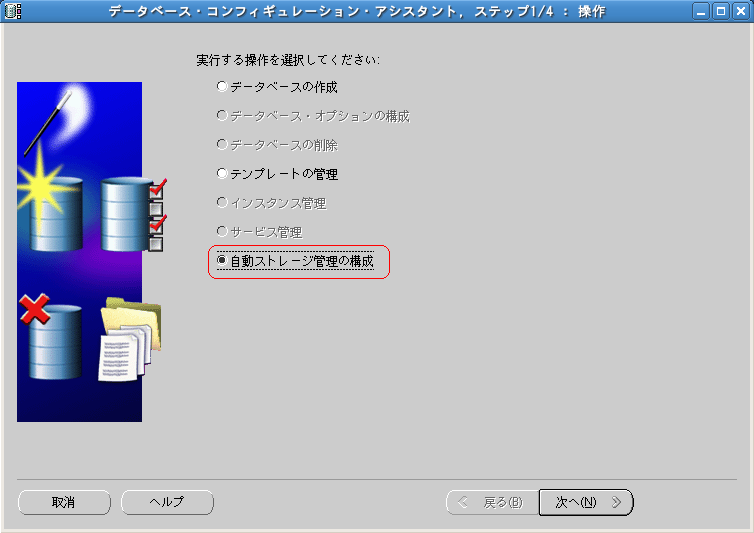Minimize the configuration assistant window
Viewport: 754px width, 533px height.
click(x=701, y=11)
